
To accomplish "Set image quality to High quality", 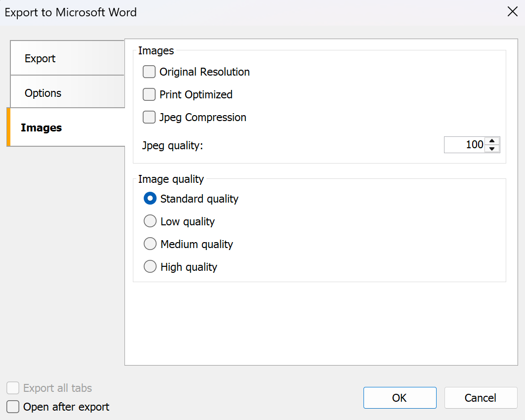I will [x=150, y=267].
